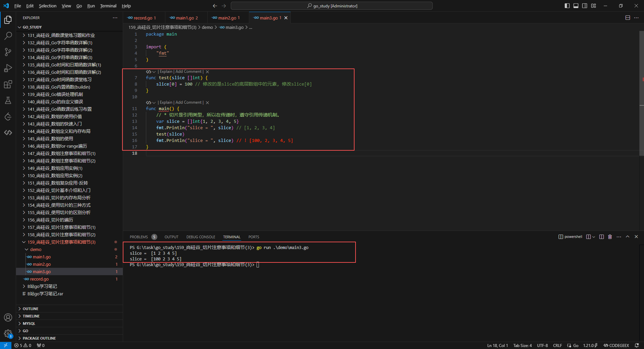Screen dimensions: 644x349
Task: Switch to the main2.go tab
Action: click(227, 18)
